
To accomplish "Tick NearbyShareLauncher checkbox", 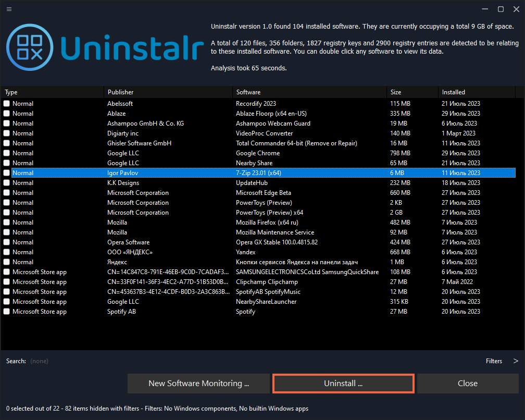I will tap(6, 301).
